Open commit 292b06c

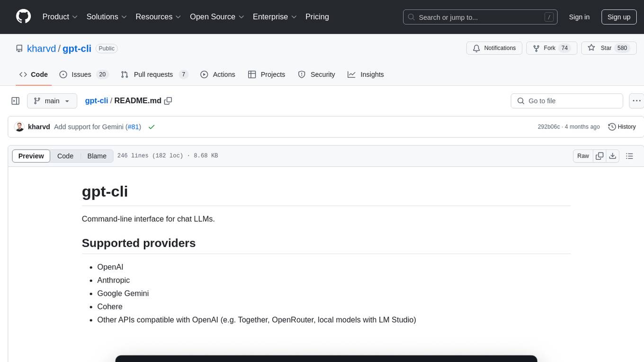pos(549,127)
